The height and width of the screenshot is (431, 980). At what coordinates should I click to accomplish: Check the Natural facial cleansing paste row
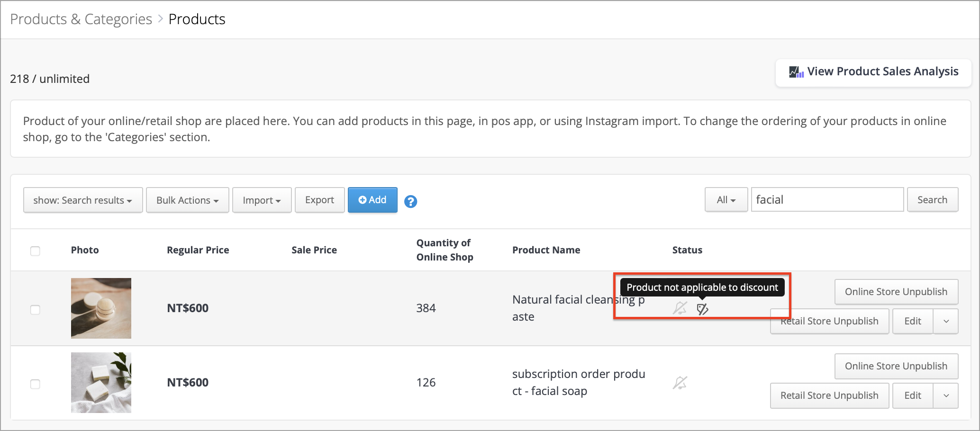(35, 310)
